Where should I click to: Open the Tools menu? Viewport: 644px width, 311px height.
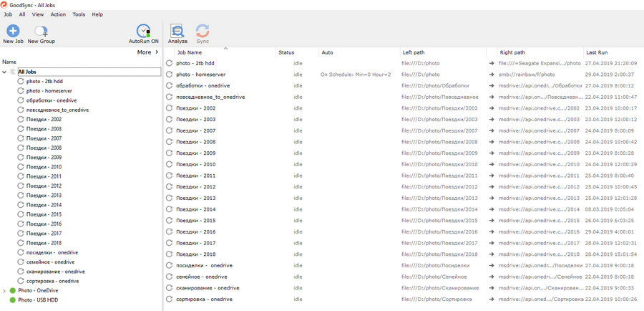pyautogui.click(x=79, y=14)
